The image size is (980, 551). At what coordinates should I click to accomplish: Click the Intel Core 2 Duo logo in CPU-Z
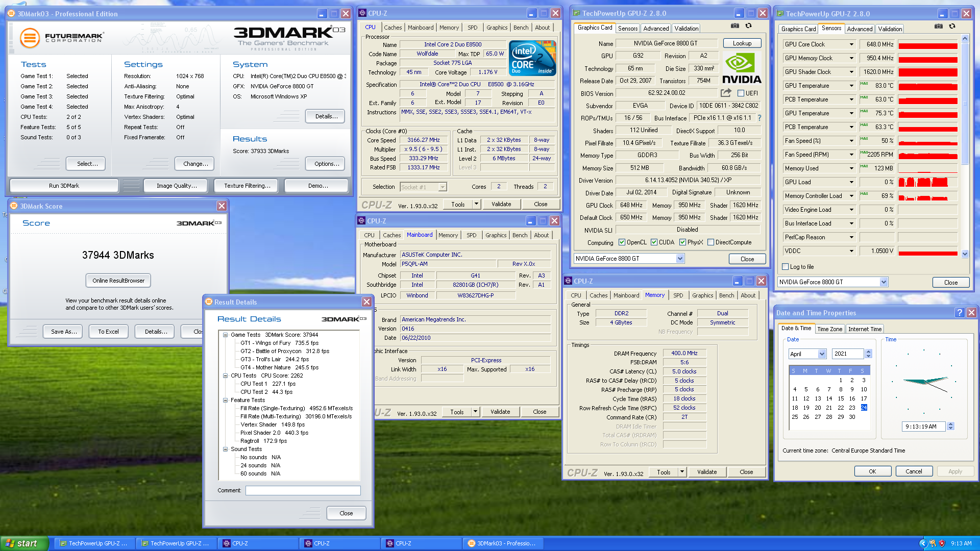(x=532, y=59)
